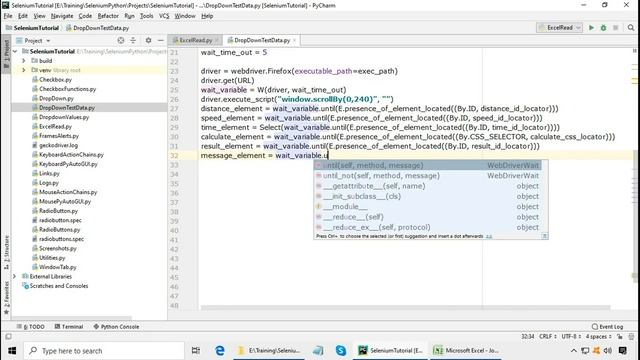This screenshot has height=360, width=640.
Task: Open the Refactor menu
Action: 108,16
